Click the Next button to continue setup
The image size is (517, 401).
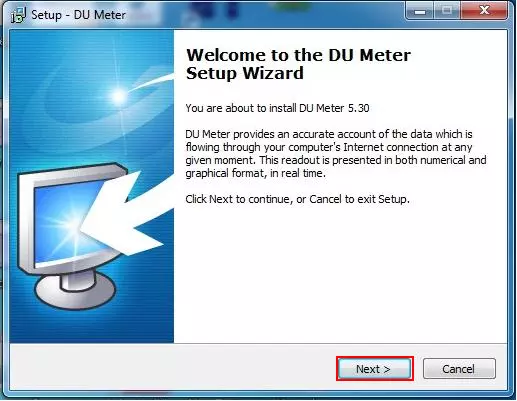[375, 369]
